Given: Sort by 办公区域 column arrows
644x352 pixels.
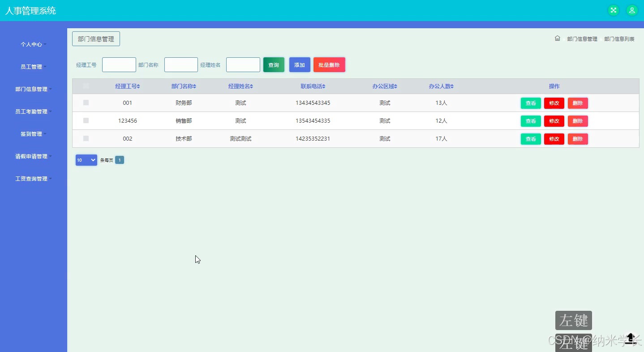Looking at the screenshot, I should (396, 86).
